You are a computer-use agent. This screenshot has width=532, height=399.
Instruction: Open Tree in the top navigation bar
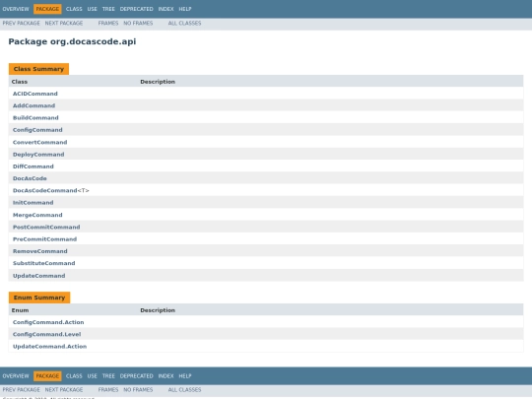point(108,9)
